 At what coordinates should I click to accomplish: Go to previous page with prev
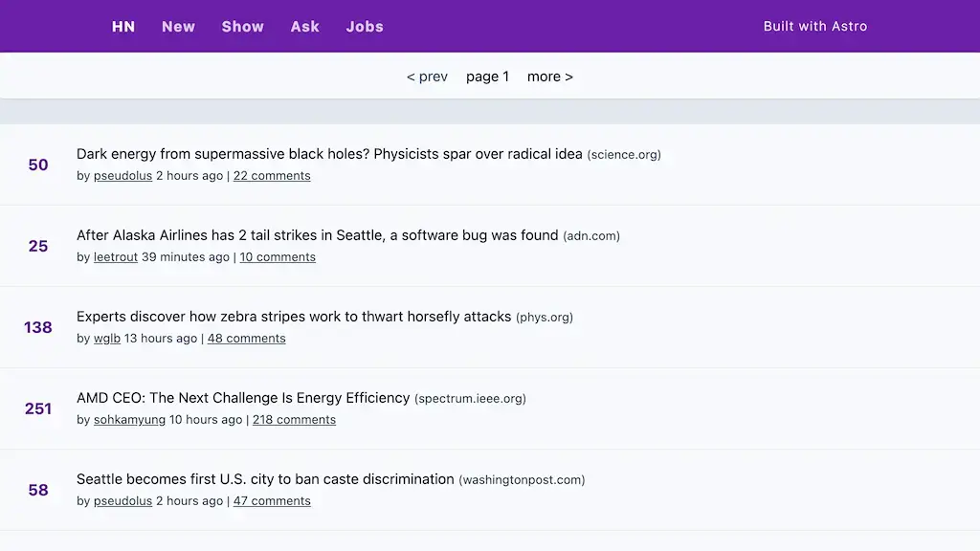(427, 77)
